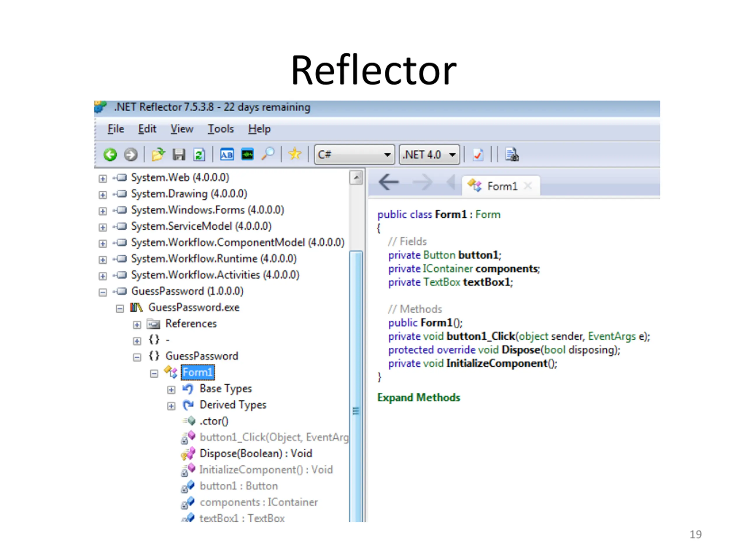Viewport: 747px width, 560px height.
Task: Select the Form1 code tab
Action: 501,186
